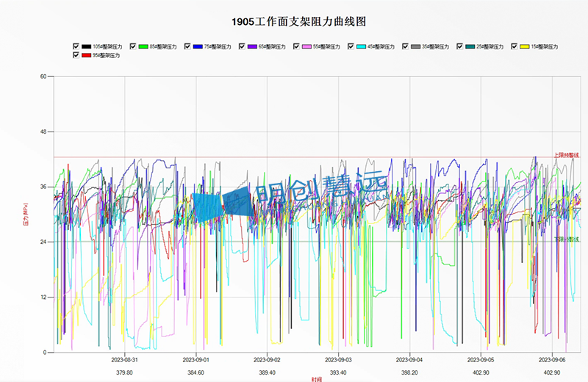Click the red 95# legend color swatch
Viewport: 588px width, 382px height.
(87, 55)
